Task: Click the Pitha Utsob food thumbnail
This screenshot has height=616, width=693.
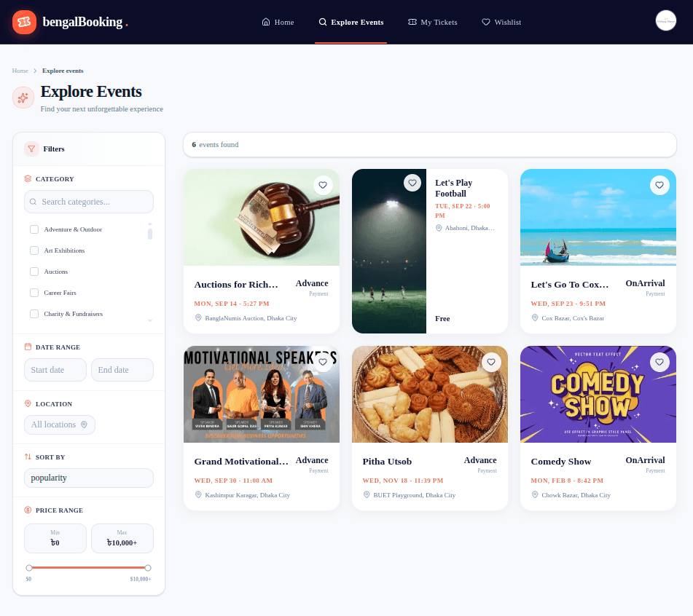Action: (x=430, y=395)
